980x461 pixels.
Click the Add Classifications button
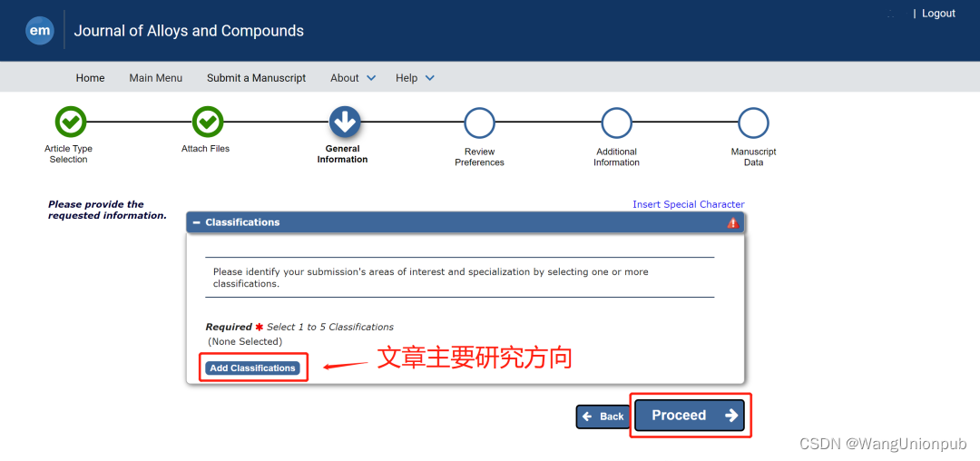point(252,368)
